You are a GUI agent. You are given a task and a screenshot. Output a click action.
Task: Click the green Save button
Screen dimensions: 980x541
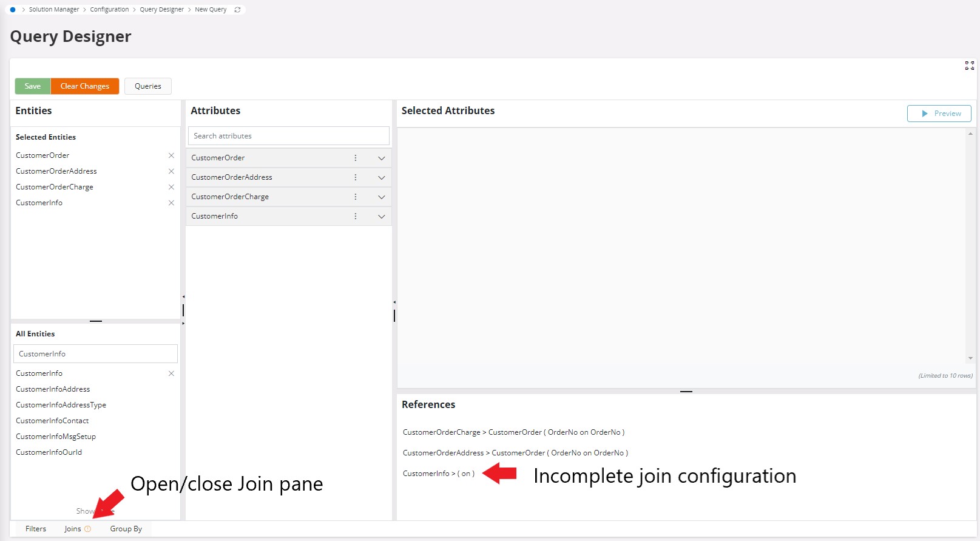tap(33, 86)
